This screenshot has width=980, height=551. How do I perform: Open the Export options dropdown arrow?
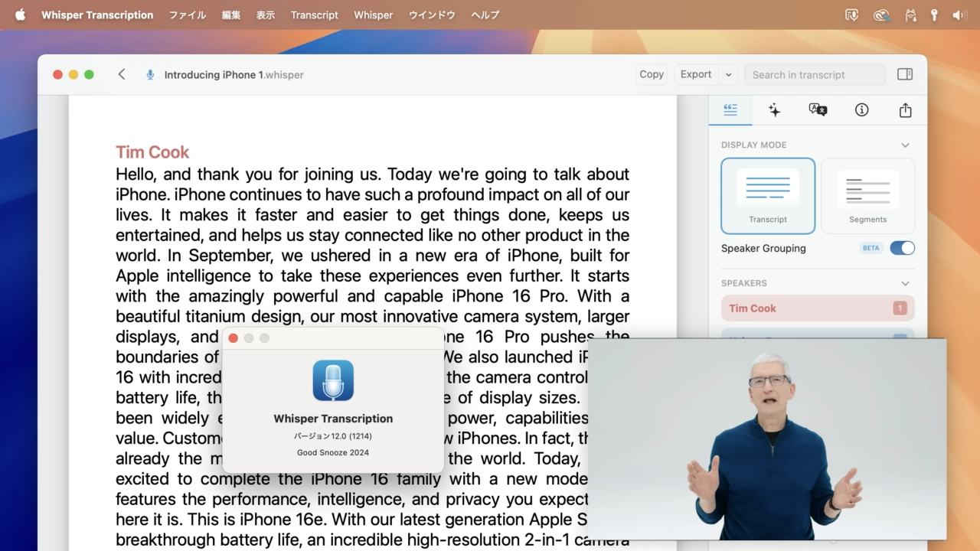[x=728, y=74]
